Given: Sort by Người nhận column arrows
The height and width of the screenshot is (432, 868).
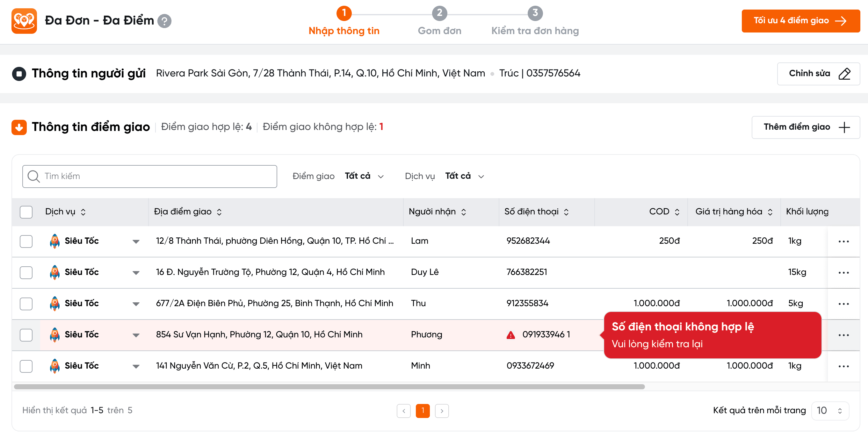Looking at the screenshot, I should [x=464, y=212].
